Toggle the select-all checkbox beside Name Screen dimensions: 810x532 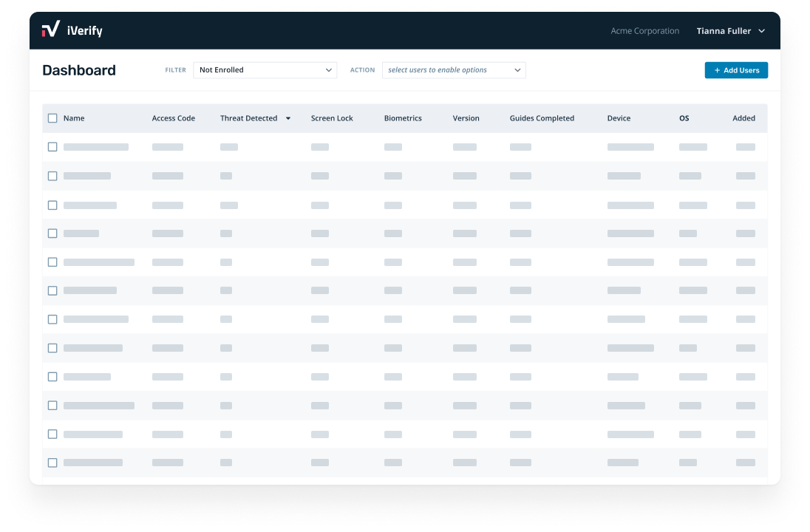click(52, 118)
